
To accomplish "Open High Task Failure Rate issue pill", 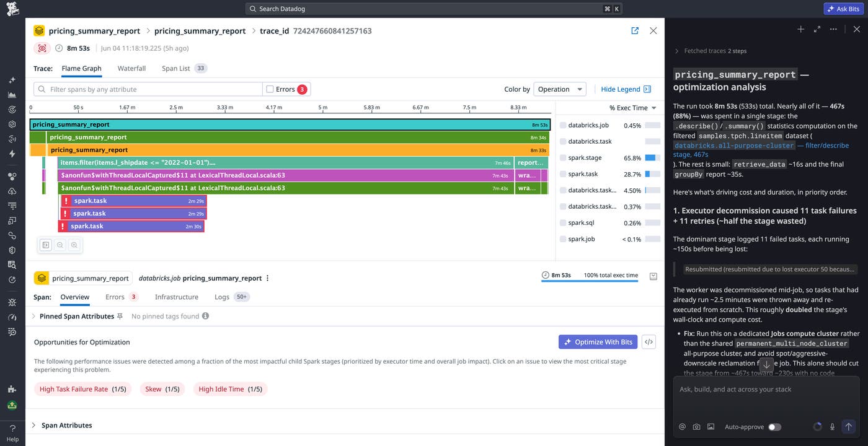I will pos(82,389).
